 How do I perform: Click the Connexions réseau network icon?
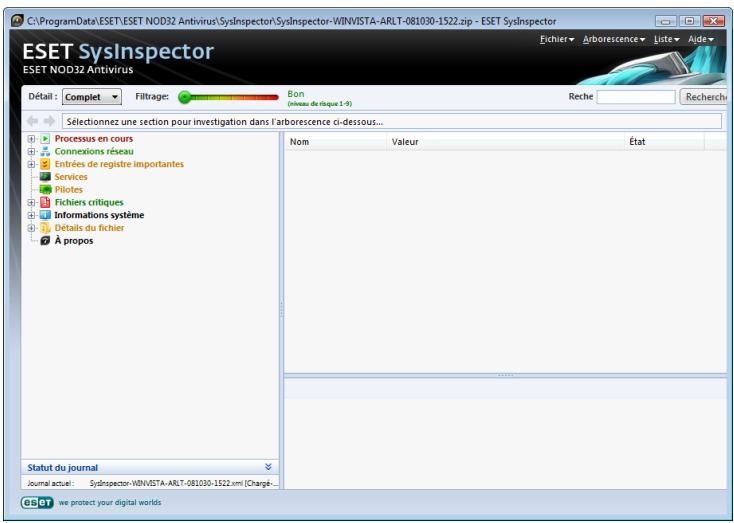click(45, 152)
